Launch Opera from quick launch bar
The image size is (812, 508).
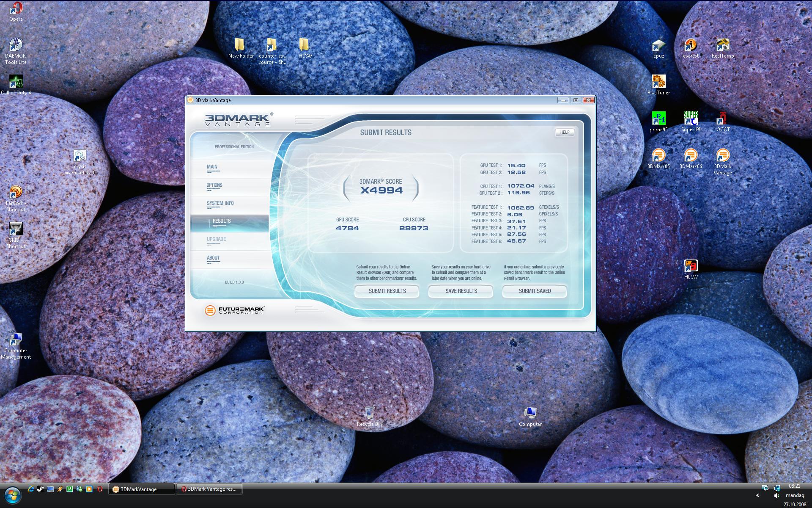click(100, 489)
